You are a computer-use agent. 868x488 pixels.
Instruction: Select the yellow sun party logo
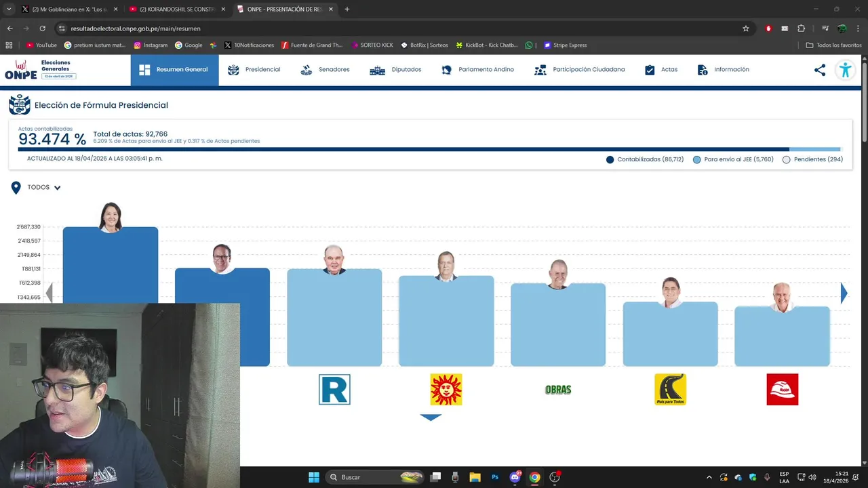[446, 390]
